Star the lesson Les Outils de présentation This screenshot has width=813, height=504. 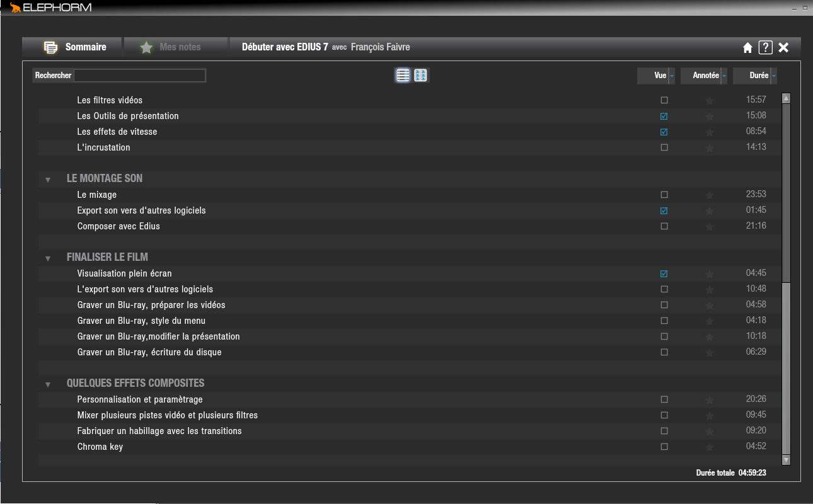click(x=710, y=116)
